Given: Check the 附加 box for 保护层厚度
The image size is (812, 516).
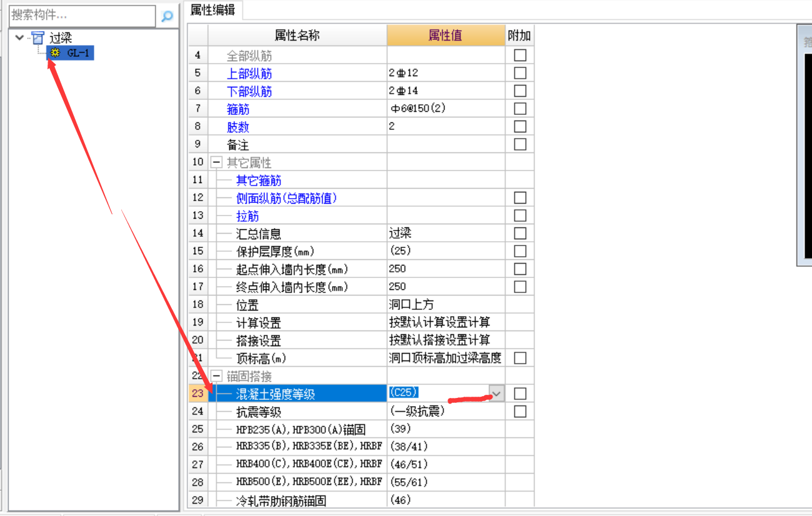Looking at the screenshot, I should (520, 251).
